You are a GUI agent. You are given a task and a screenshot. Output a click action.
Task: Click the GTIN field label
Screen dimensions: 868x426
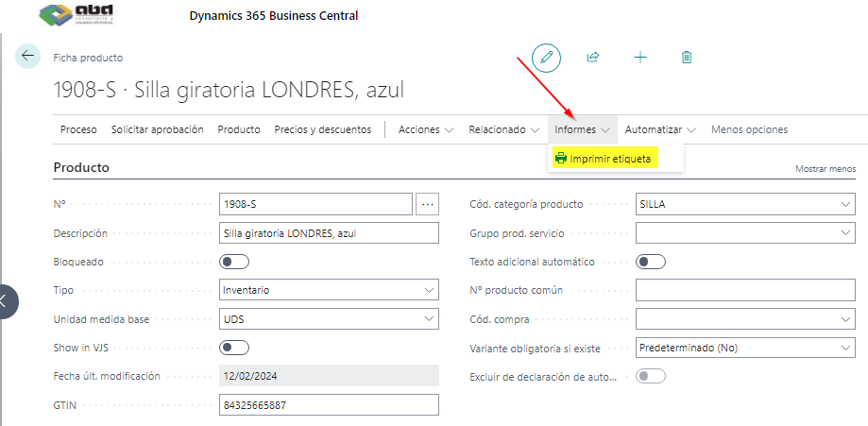click(x=64, y=405)
